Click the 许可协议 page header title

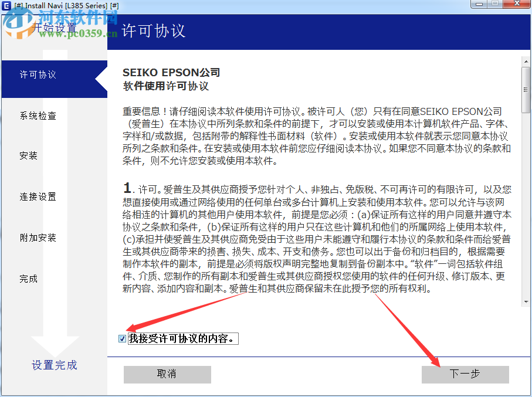tap(153, 31)
